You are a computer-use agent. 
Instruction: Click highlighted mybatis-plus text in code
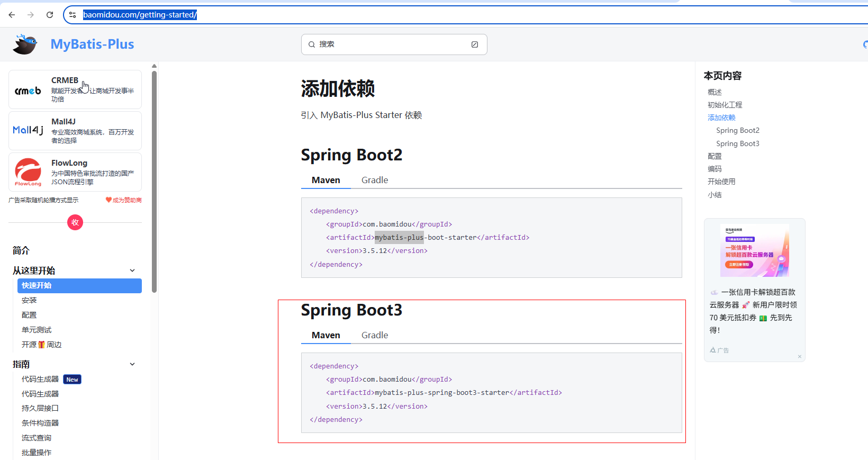(x=399, y=237)
